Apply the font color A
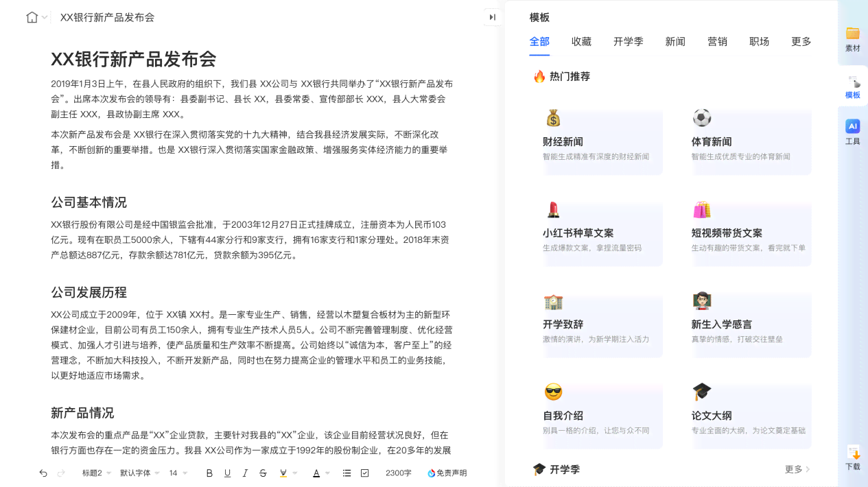The height and width of the screenshot is (487, 868). pyautogui.click(x=316, y=473)
